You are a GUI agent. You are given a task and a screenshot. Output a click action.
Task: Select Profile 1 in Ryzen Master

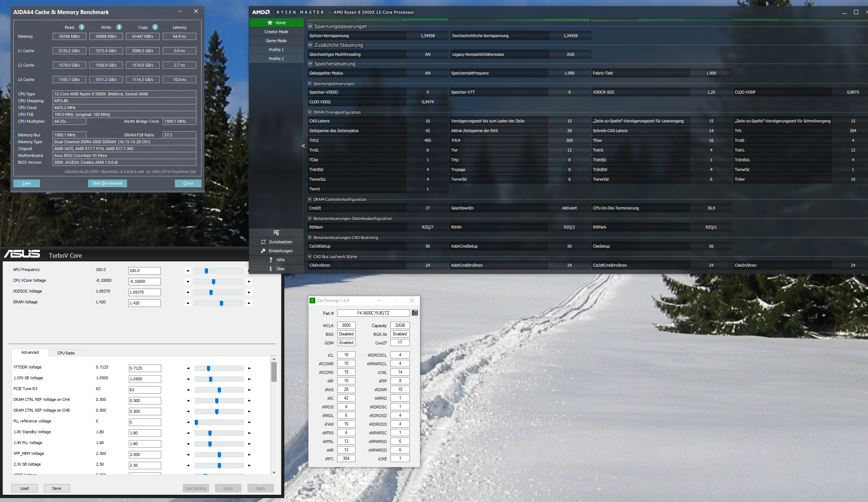tap(276, 50)
